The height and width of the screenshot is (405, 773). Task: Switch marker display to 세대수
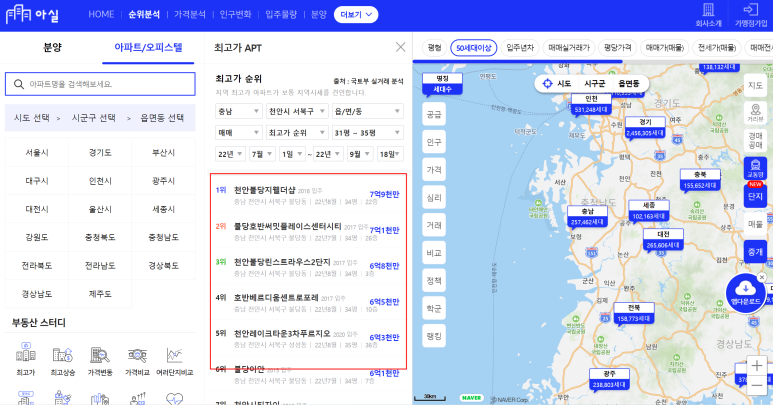[442, 89]
